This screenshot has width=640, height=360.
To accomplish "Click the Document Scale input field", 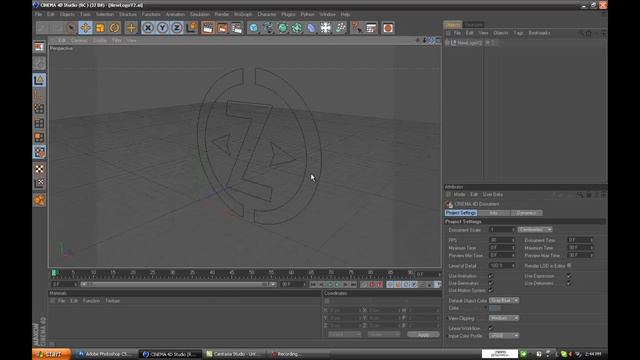I will click(502, 230).
